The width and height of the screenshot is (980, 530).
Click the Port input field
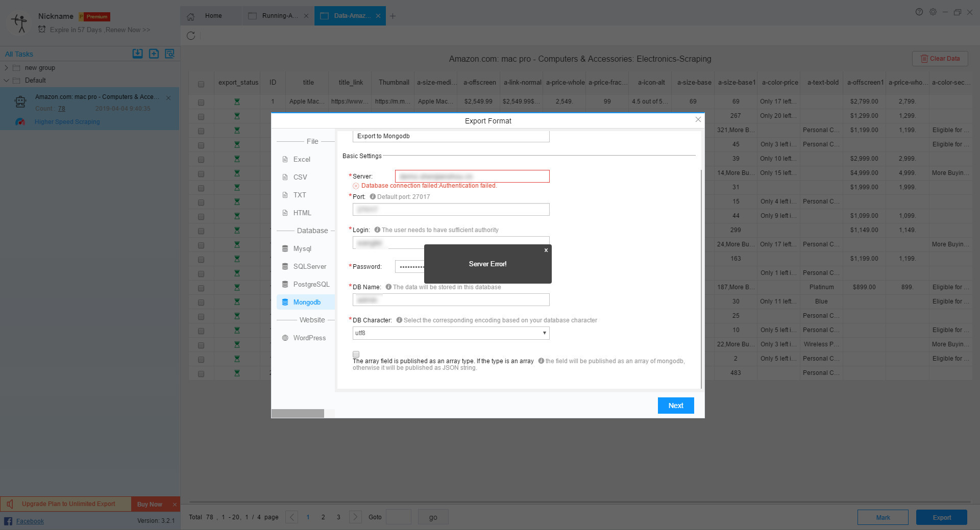coord(451,210)
